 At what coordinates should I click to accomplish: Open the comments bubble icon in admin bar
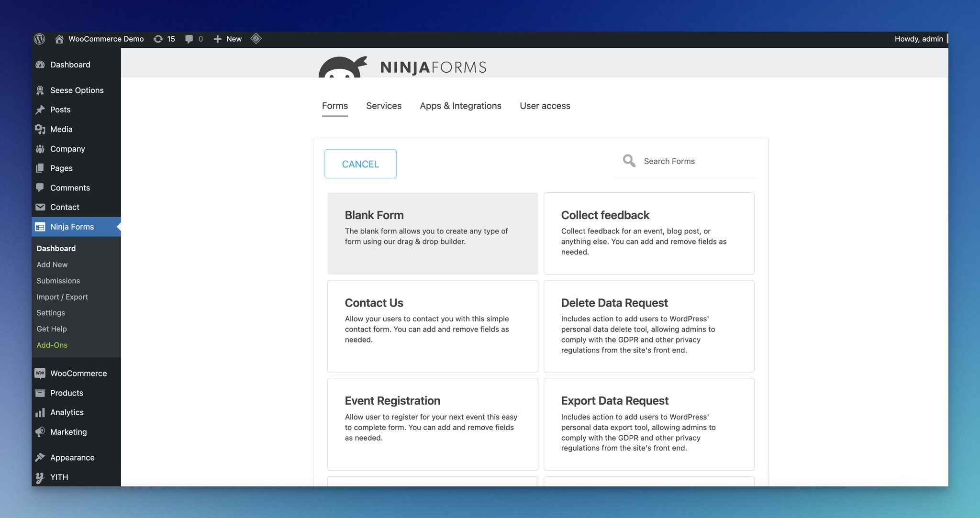189,39
